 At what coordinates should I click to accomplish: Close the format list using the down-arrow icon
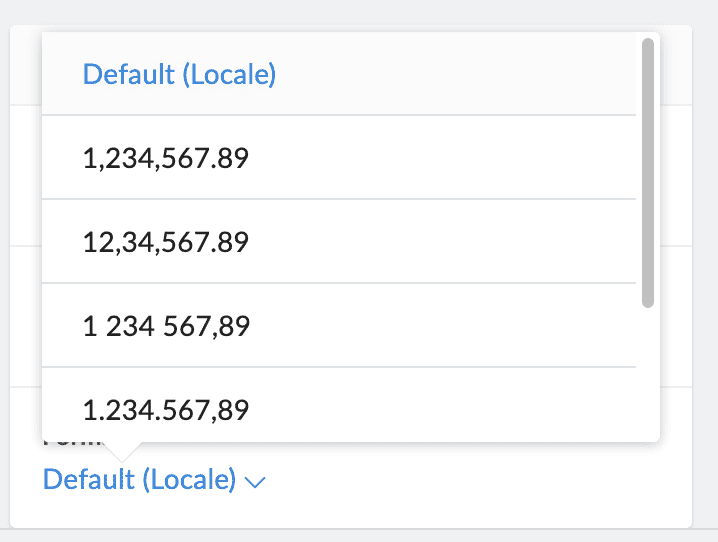click(255, 482)
